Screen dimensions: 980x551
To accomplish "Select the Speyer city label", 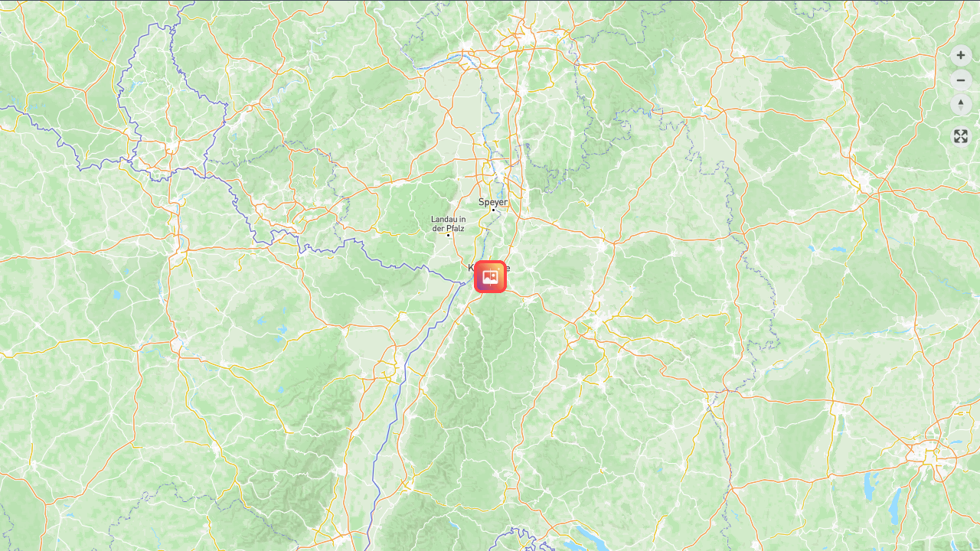I will (x=493, y=202).
